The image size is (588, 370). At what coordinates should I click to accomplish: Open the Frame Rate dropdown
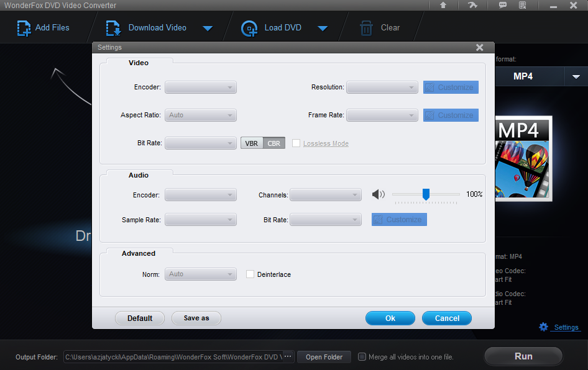(382, 115)
